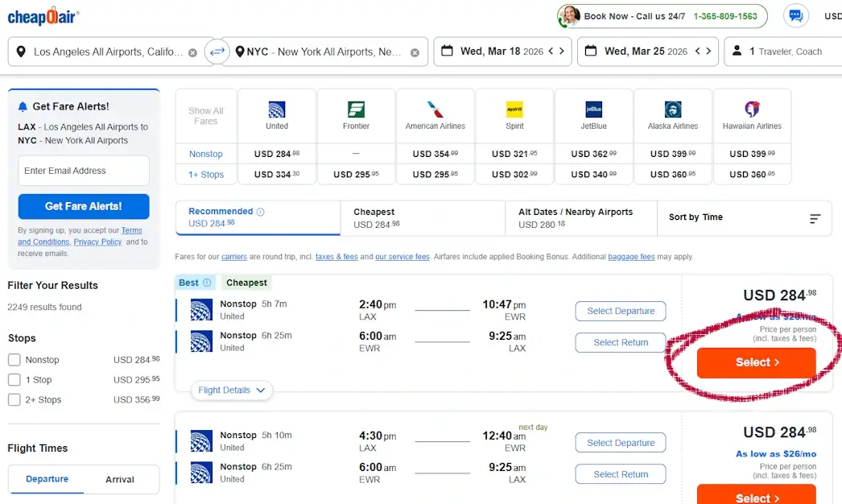The width and height of the screenshot is (842, 504).
Task: Advance departure date to next day
Action: tap(562, 52)
